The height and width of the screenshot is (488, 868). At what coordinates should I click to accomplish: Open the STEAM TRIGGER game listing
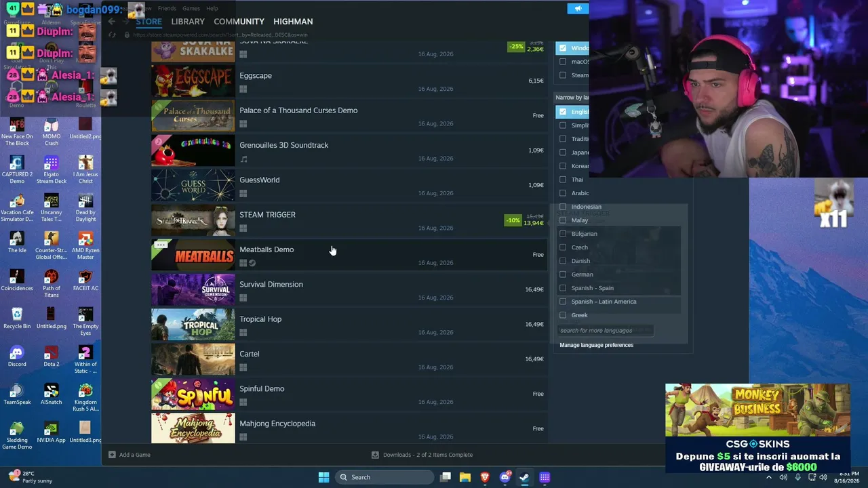pyautogui.click(x=349, y=220)
